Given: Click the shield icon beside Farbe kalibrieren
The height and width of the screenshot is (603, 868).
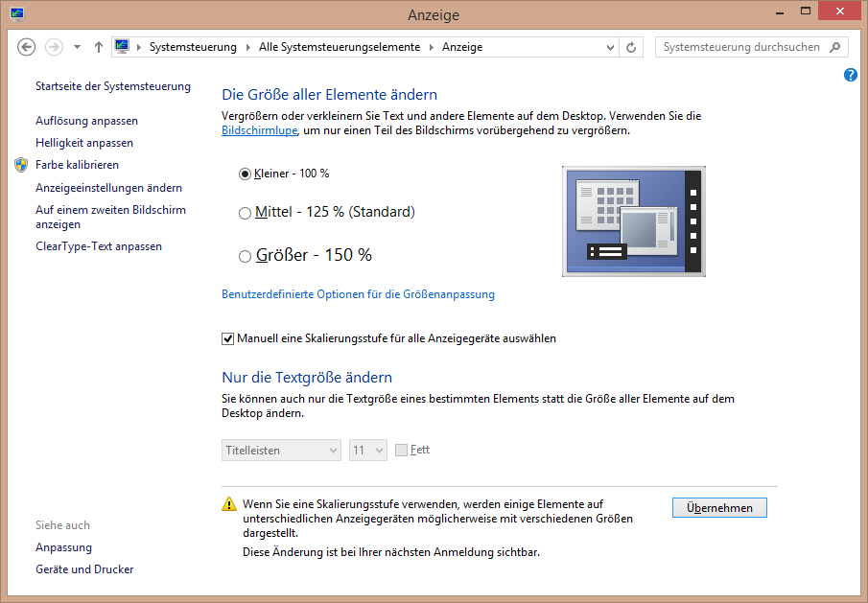Looking at the screenshot, I should 21,165.
